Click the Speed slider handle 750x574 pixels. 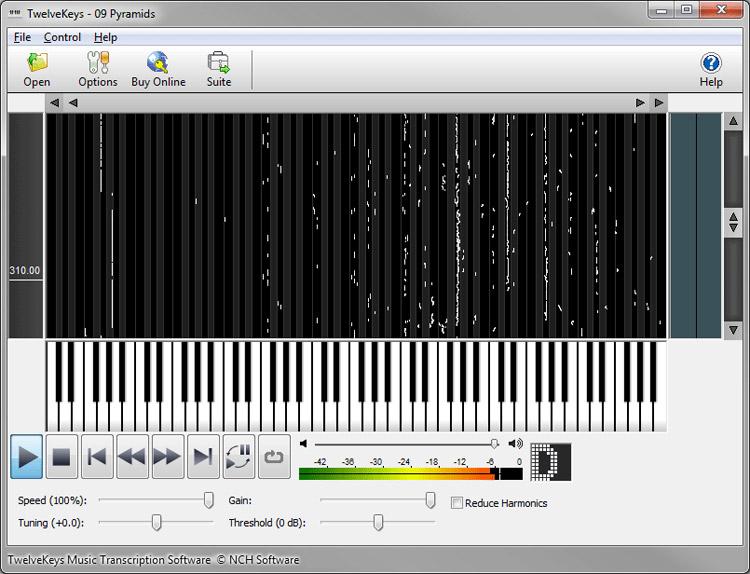tap(209, 500)
